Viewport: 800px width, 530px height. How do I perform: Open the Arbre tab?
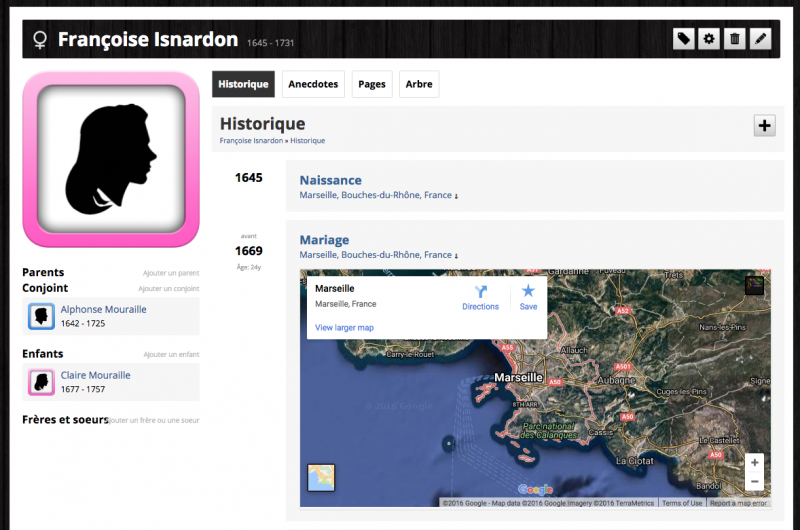click(419, 85)
